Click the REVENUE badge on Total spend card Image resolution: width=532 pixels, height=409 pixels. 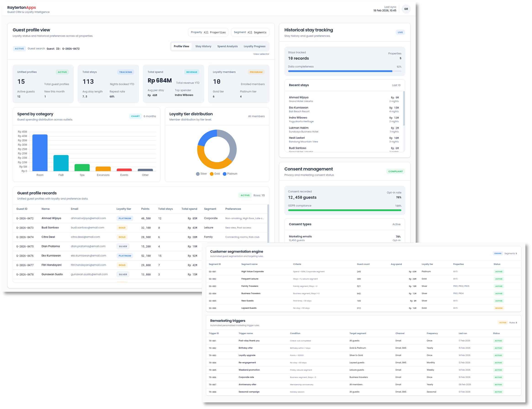(192, 72)
